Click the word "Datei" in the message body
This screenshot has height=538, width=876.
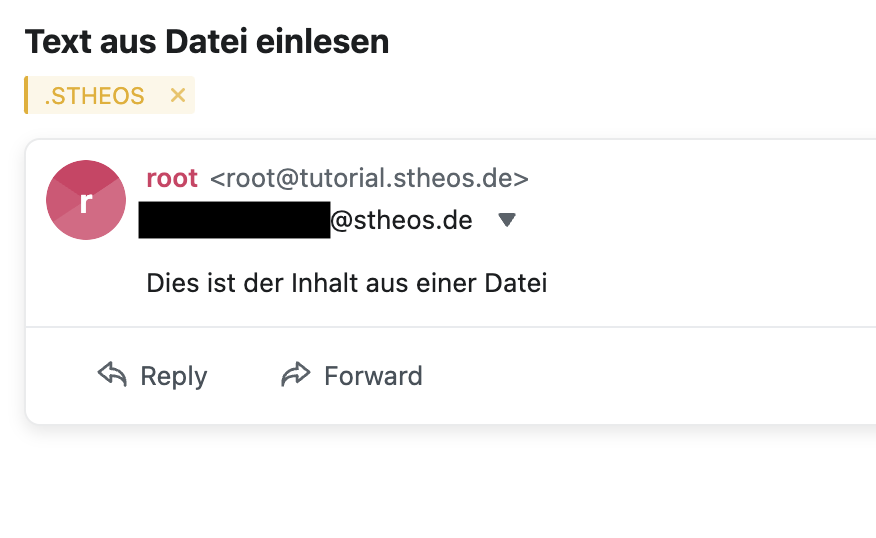[516, 283]
